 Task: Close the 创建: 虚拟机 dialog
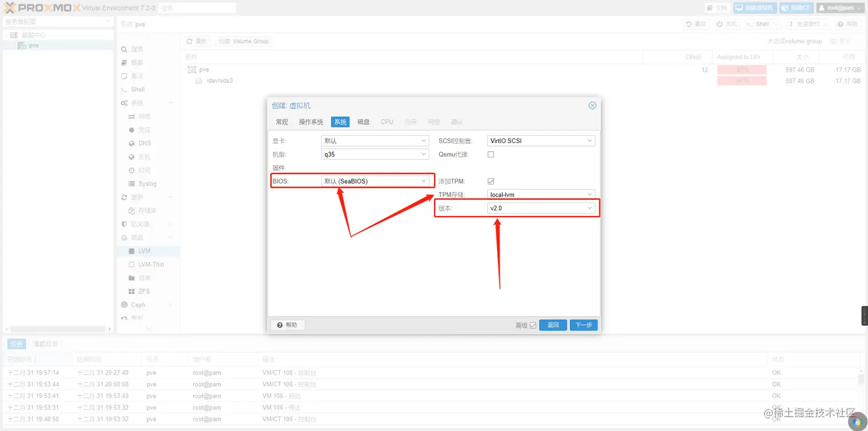(x=592, y=106)
